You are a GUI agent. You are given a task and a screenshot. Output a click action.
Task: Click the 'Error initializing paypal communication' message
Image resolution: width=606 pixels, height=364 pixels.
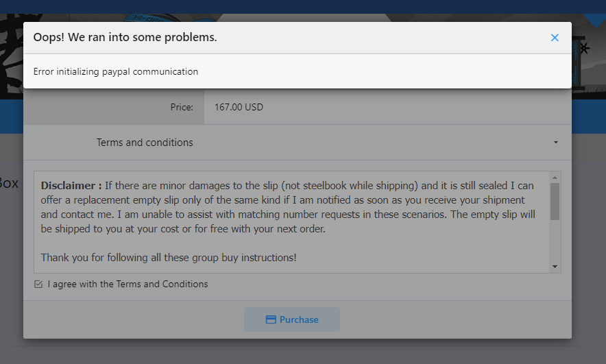tap(116, 71)
